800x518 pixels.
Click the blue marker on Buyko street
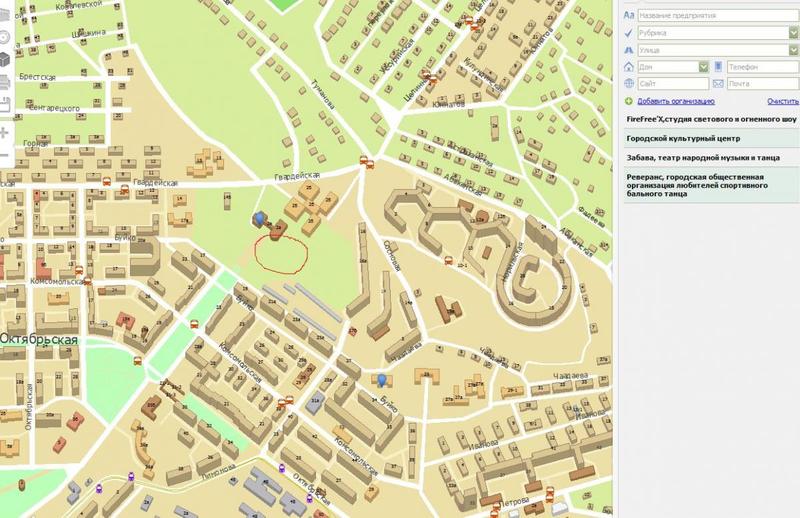(382, 379)
